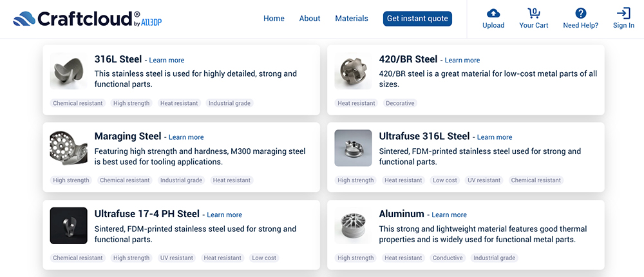Image resolution: width=644 pixels, height=277 pixels.
Task: Click the Maraging Steel thumbnail image
Action: coord(69,148)
